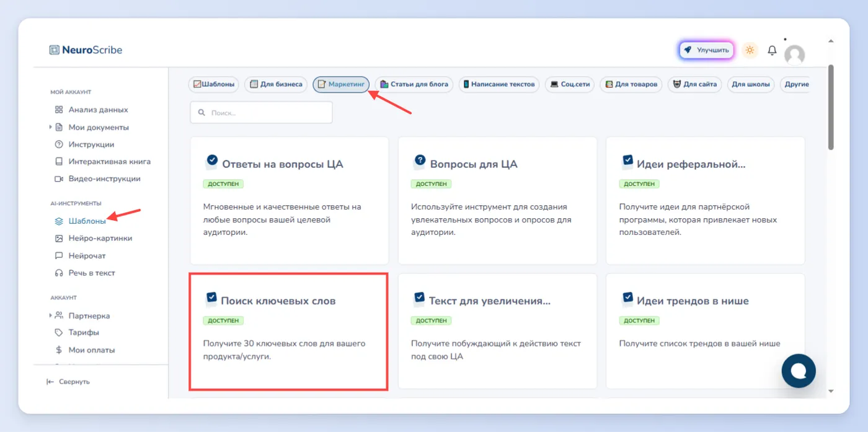Click the template search field

point(261,113)
